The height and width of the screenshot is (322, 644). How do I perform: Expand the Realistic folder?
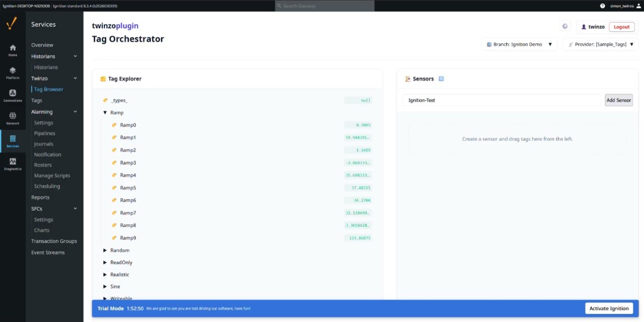105,274
